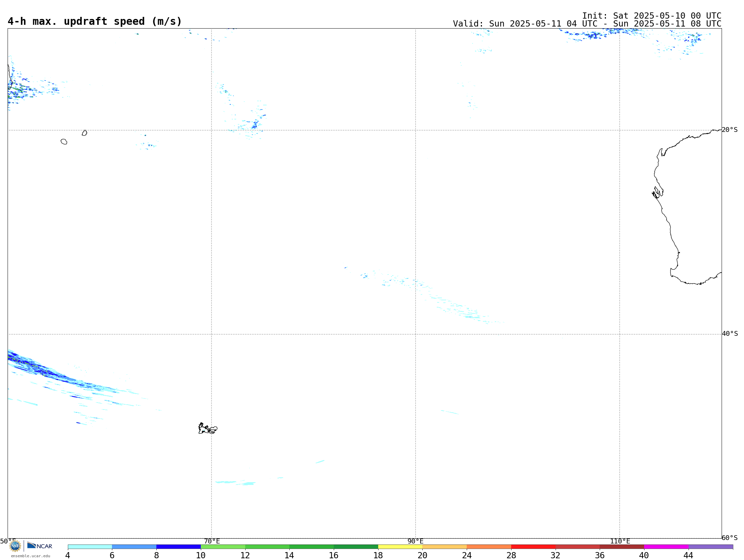Pick the bright red 28-32 colorbar segment

click(x=533, y=547)
